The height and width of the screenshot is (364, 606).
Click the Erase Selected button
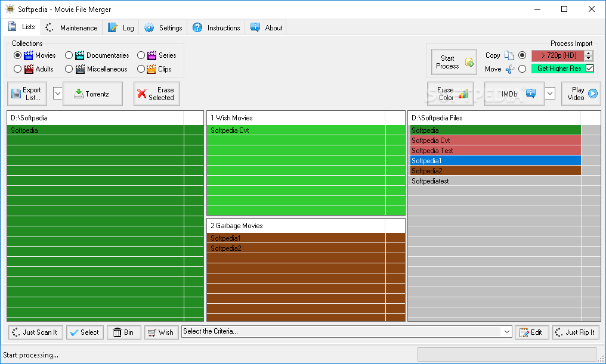coord(157,94)
